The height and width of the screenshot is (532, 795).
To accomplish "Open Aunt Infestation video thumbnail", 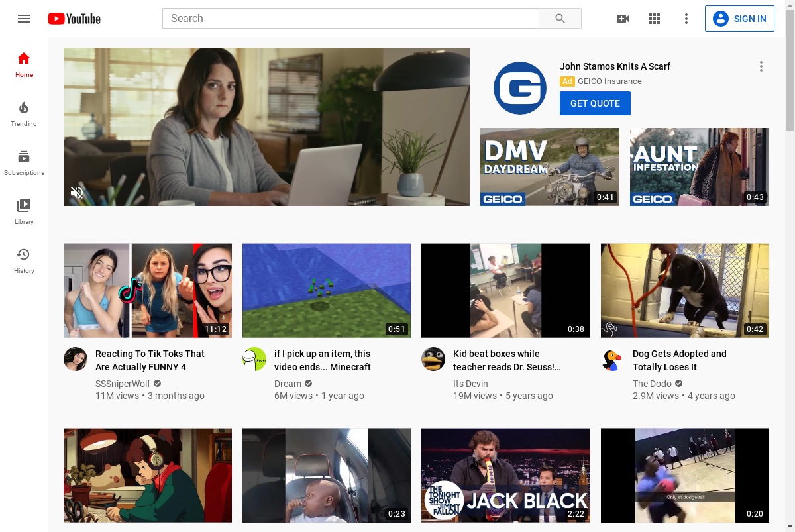I will pos(700,167).
